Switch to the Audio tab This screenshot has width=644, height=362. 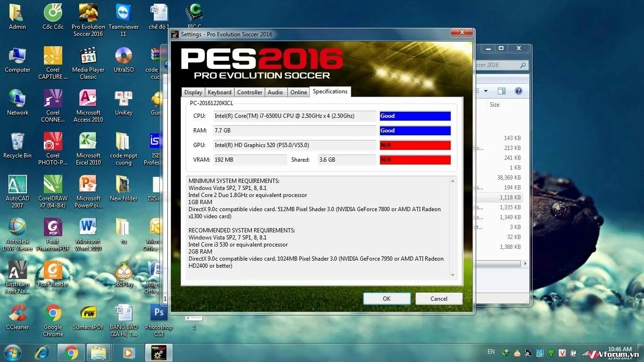pyautogui.click(x=275, y=92)
